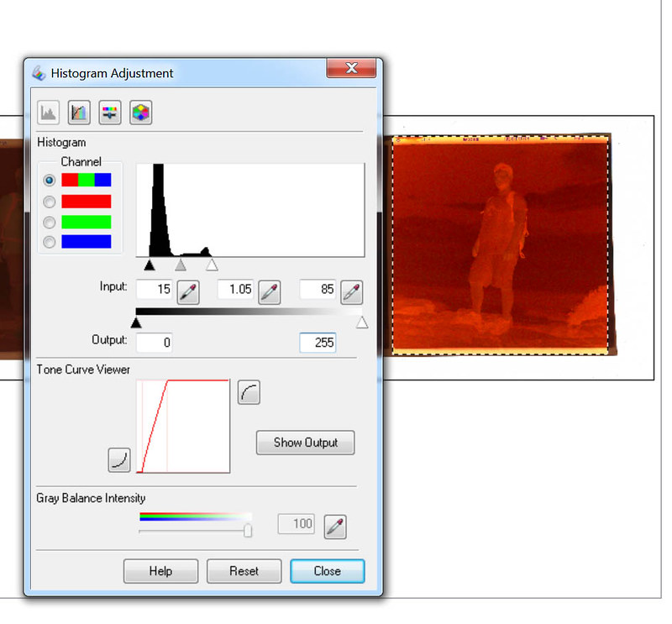Click the Close button
The height and width of the screenshot is (624, 672).
tap(328, 571)
